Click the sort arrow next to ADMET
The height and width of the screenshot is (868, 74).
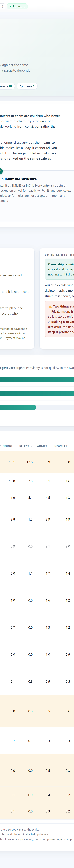(49, 446)
